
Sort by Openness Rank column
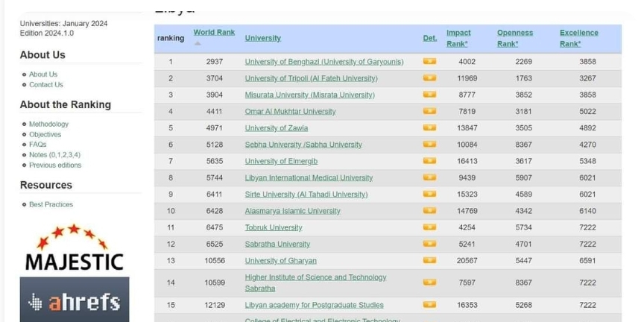(x=515, y=38)
